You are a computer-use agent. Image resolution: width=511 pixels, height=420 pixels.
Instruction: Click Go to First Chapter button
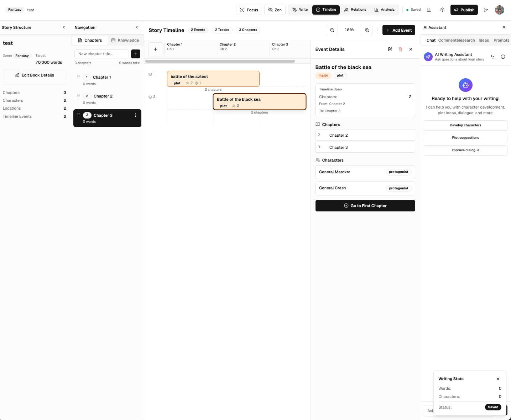[365, 206]
